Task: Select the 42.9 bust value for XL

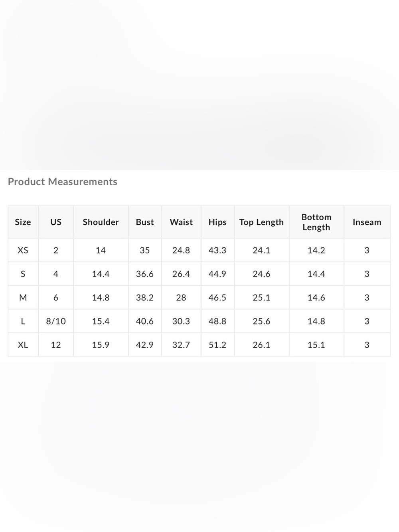Action: (145, 344)
